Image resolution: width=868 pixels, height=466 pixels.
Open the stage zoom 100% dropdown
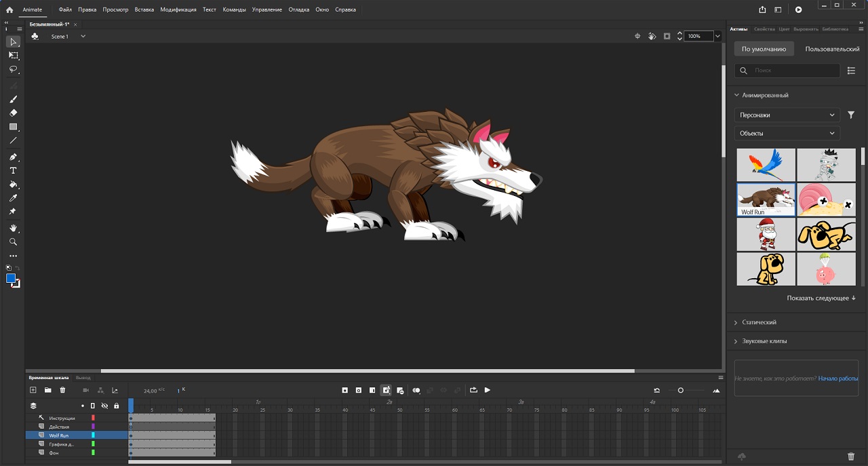[718, 36]
